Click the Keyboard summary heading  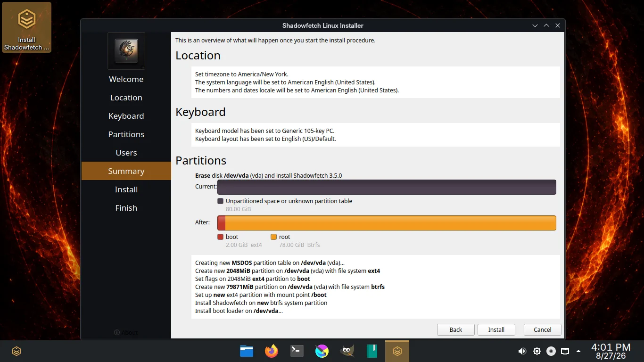200,112
